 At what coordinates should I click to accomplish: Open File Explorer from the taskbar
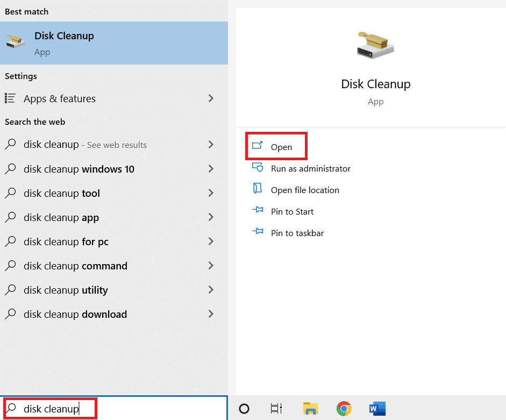click(311, 409)
